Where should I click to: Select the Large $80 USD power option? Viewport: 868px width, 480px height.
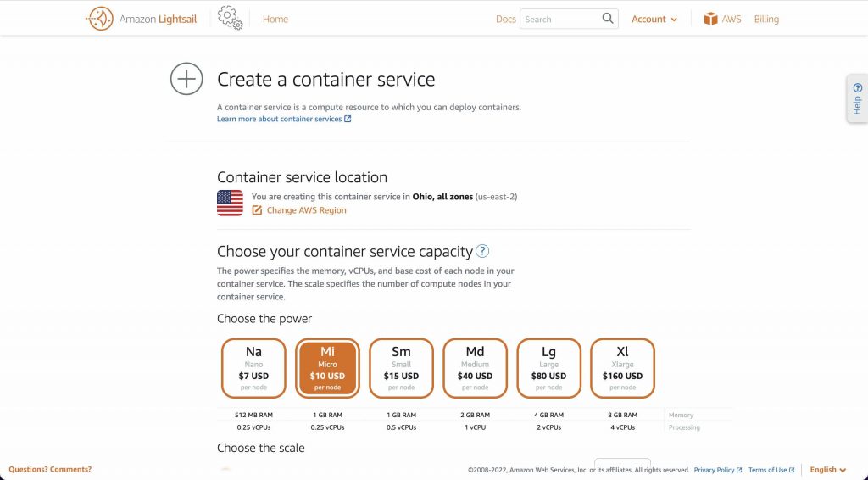point(548,368)
